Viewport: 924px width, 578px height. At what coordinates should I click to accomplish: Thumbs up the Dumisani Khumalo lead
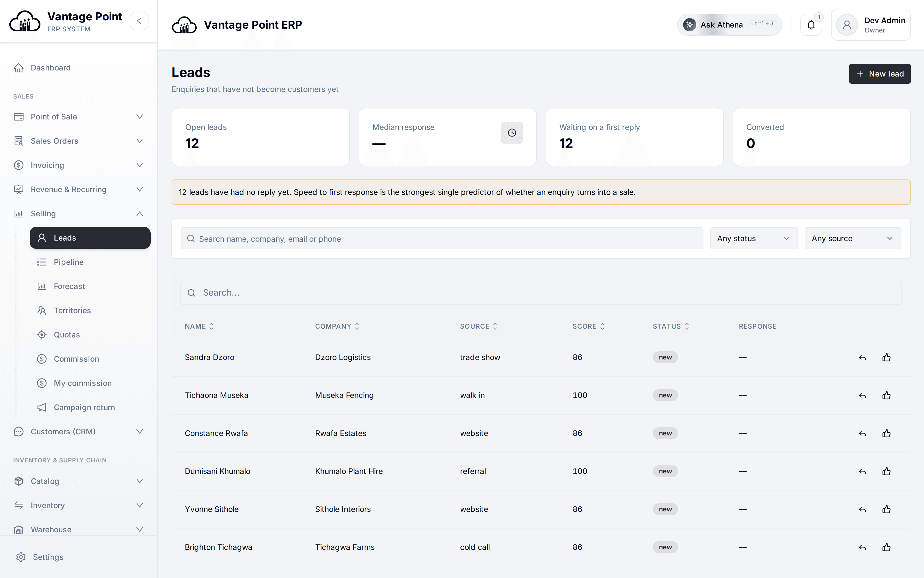887,471
